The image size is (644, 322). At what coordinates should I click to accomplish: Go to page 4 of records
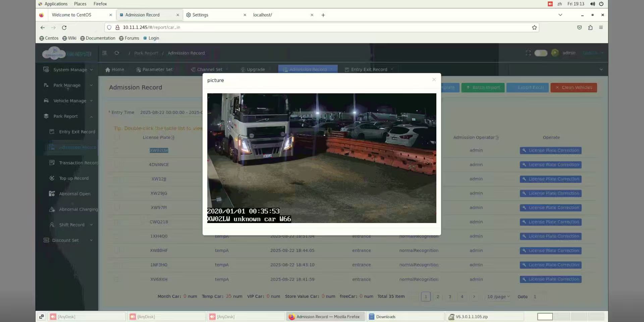click(x=462, y=297)
